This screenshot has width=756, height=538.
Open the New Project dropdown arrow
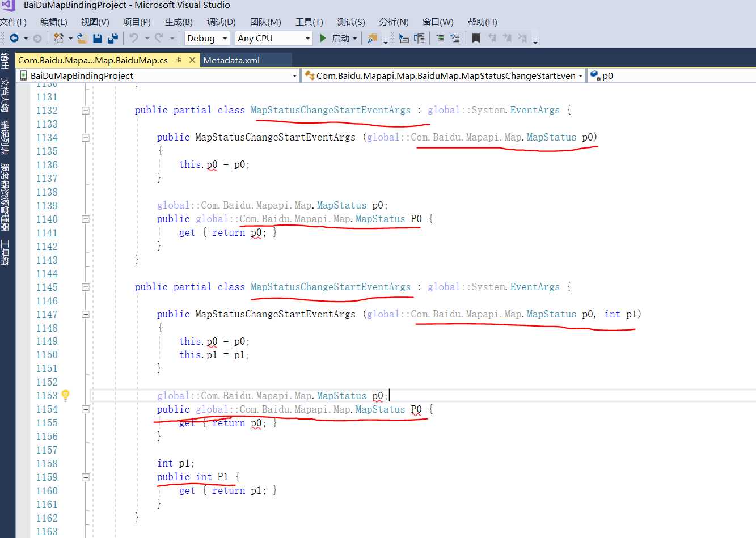[70, 39]
